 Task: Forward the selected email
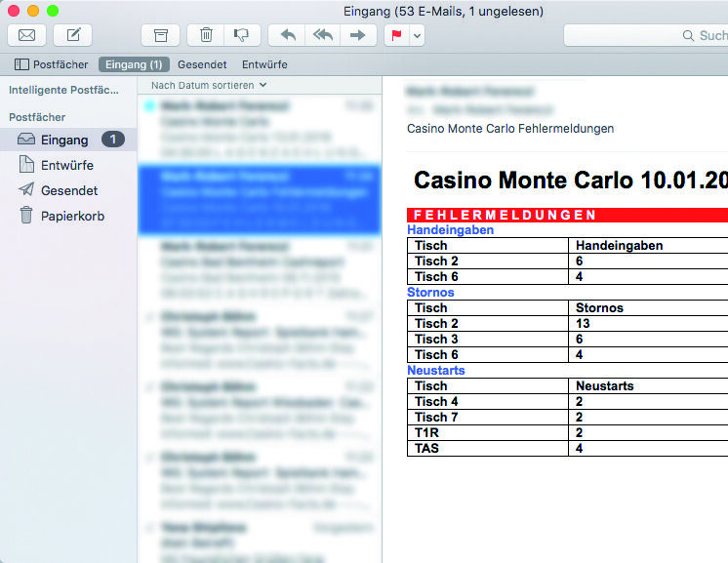tap(357, 35)
